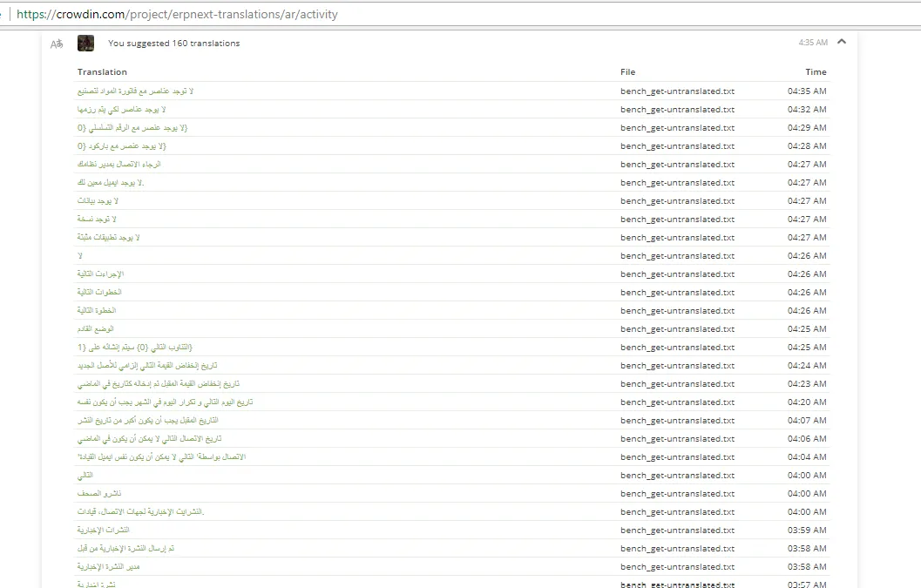Click the 04:23 AM time cell
Screen dimensions: 921x588
coord(807,383)
